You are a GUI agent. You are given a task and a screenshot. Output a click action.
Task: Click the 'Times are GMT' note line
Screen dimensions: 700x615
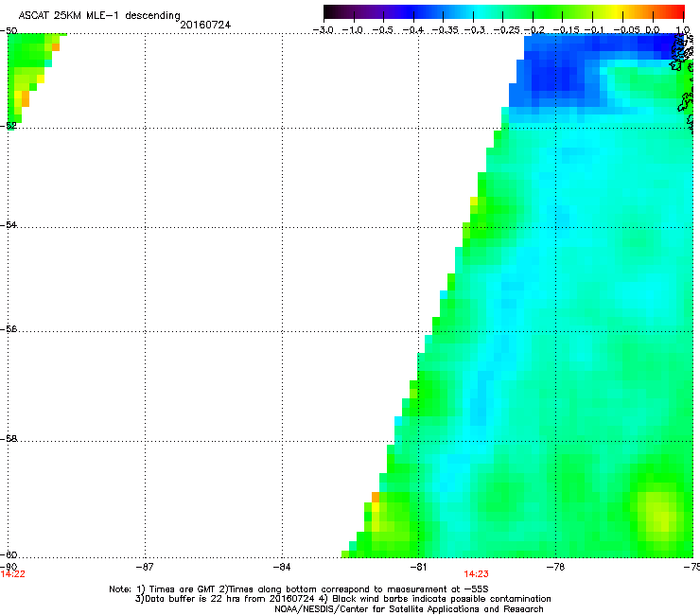(x=299, y=589)
